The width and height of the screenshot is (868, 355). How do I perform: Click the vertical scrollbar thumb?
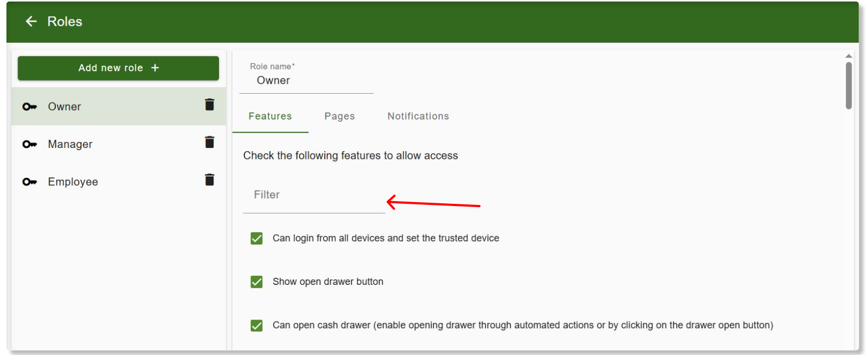click(848, 85)
